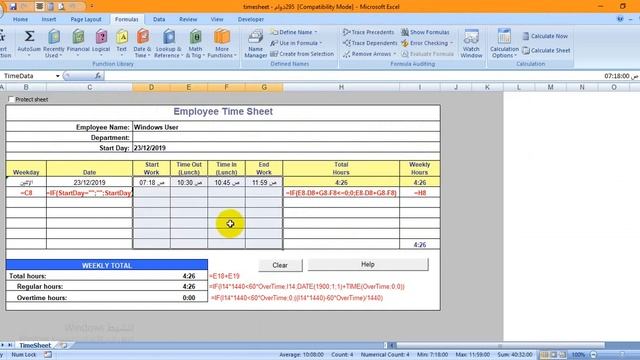Viewport: 640px width, 360px height.
Task: Select the Overtime hours value 0:00
Action: pyautogui.click(x=189, y=298)
